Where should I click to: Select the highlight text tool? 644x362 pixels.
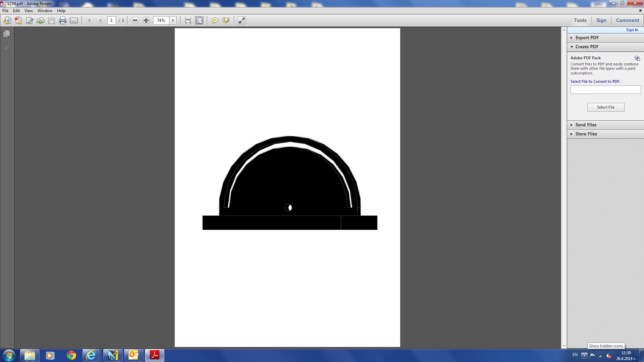226,20
